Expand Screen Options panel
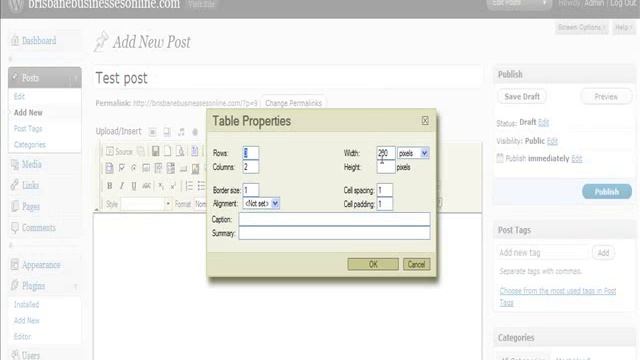Viewport: 640px width, 360px height. (x=581, y=27)
